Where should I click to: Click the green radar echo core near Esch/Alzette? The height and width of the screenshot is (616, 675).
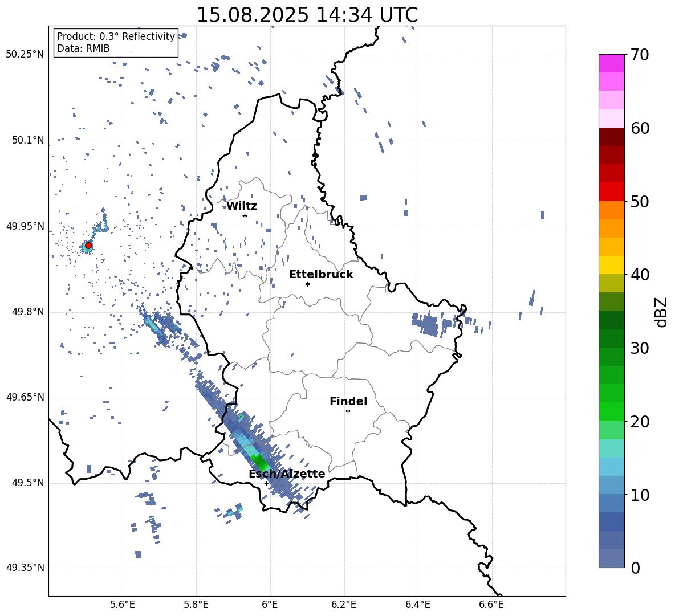(259, 463)
